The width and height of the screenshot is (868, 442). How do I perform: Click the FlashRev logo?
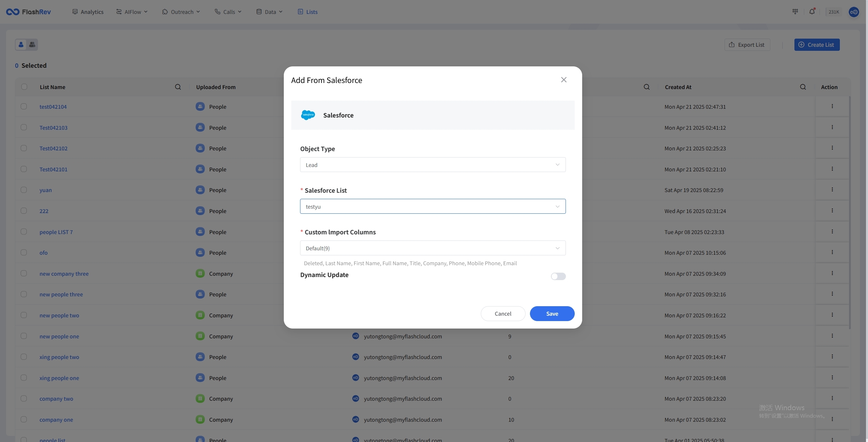28,12
